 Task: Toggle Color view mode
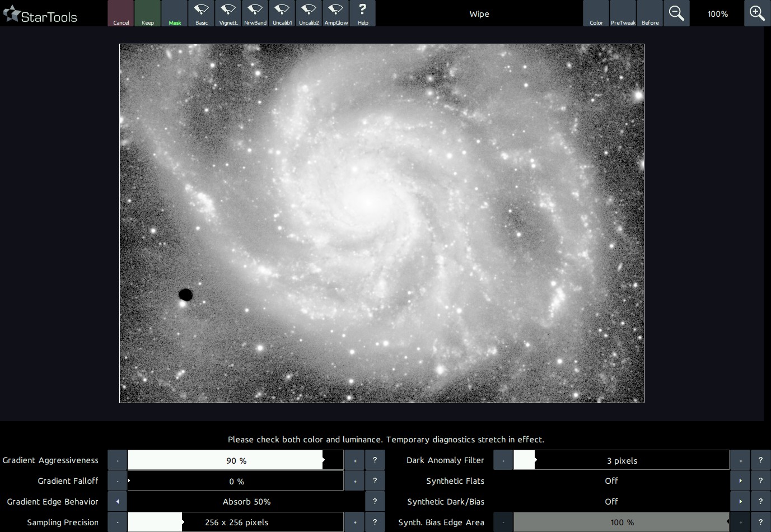tap(596, 13)
